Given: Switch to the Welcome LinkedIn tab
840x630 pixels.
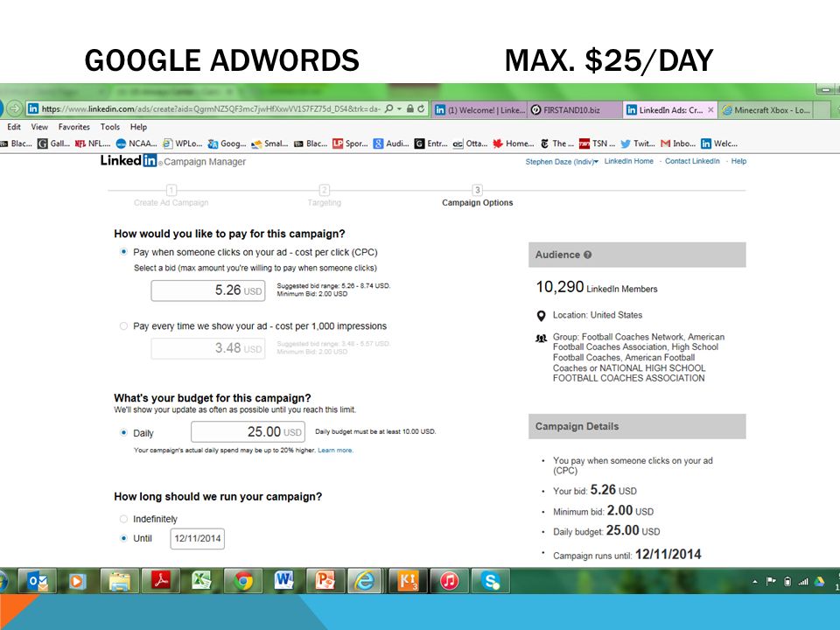Looking at the screenshot, I should click(x=479, y=110).
